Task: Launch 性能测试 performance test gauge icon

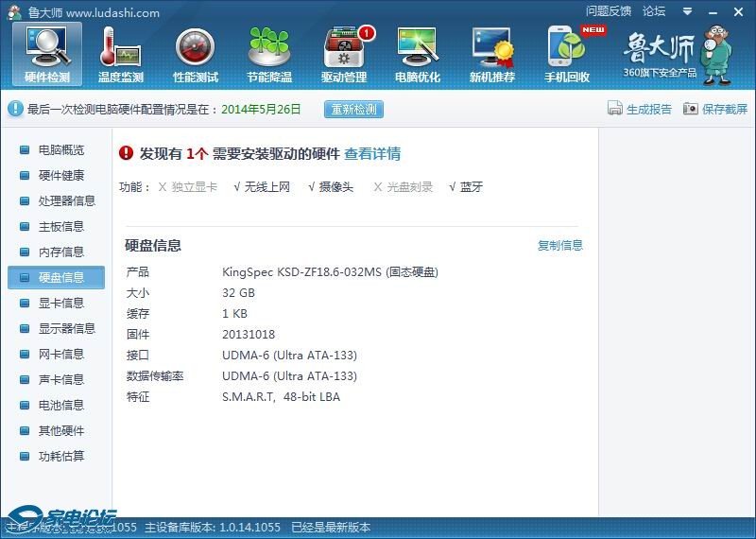Action: click(x=196, y=54)
